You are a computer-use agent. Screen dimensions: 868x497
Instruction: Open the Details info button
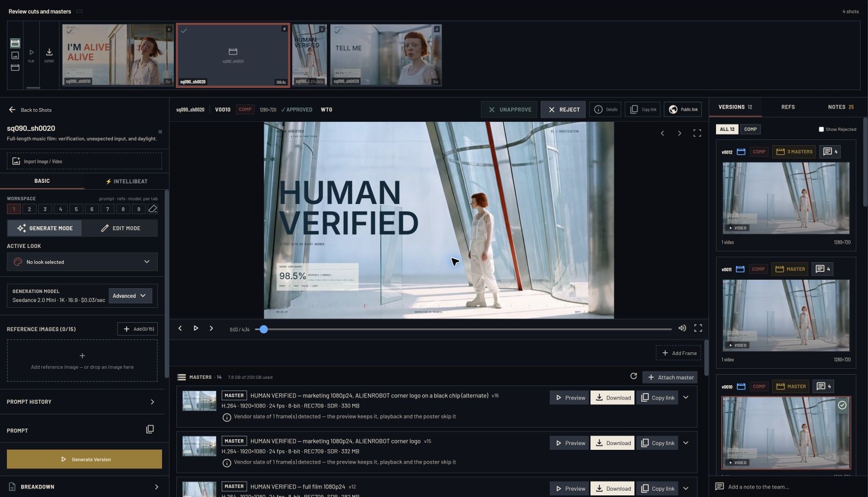(605, 110)
